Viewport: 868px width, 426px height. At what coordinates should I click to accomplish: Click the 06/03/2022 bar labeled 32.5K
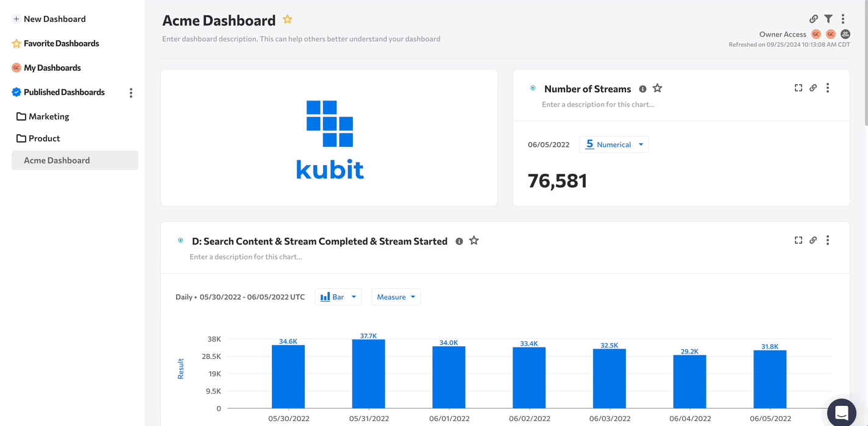tap(610, 378)
